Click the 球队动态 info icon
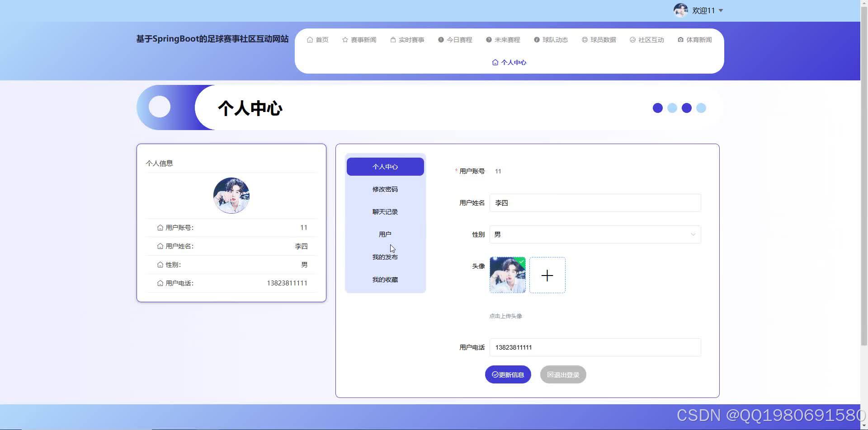The width and height of the screenshot is (868, 430). coord(536,39)
